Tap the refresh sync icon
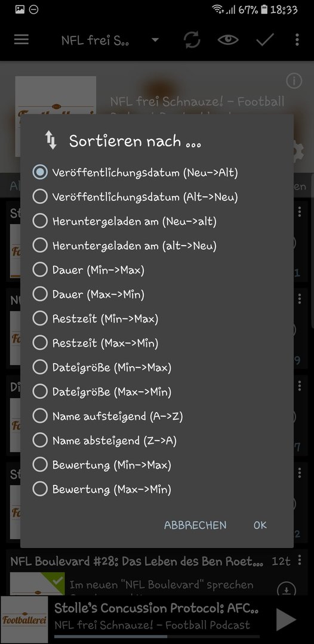The height and width of the screenshot is (644, 314). click(192, 40)
